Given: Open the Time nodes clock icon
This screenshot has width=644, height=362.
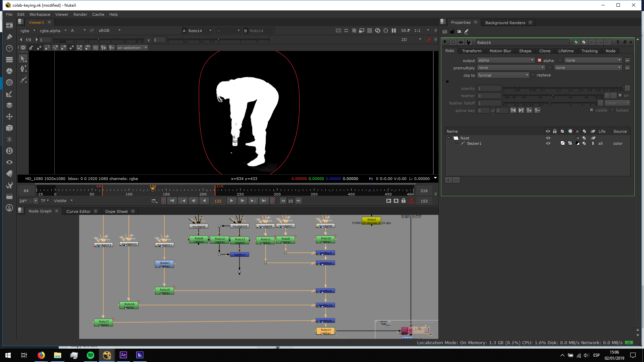Looking at the screenshot, I should 9,48.
